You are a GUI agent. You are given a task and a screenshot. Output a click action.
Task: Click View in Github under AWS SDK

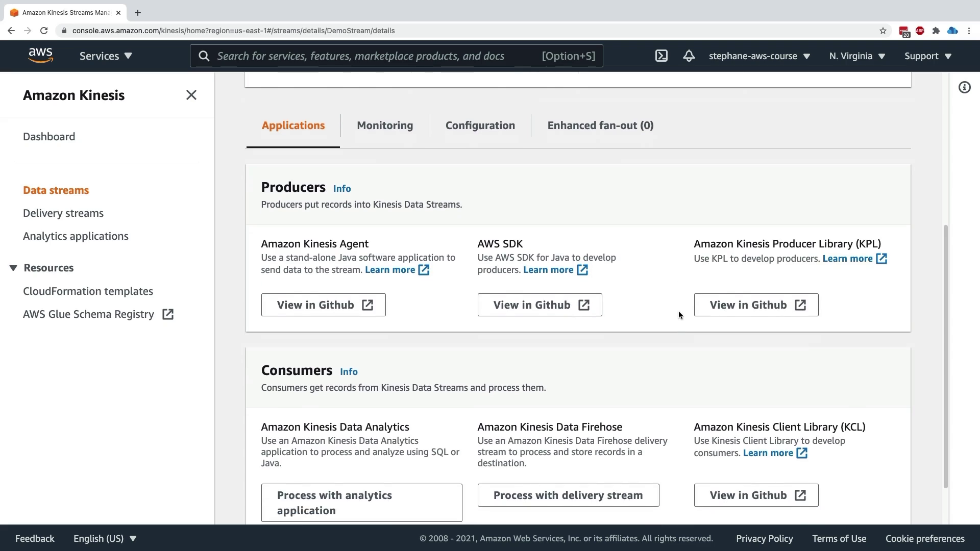pyautogui.click(x=540, y=305)
